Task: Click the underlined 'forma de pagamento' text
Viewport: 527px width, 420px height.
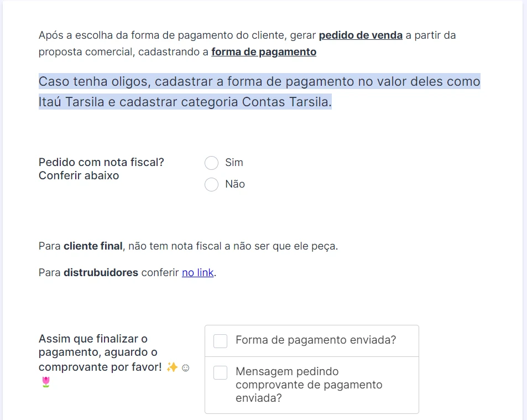Action: pyautogui.click(x=264, y=51)
